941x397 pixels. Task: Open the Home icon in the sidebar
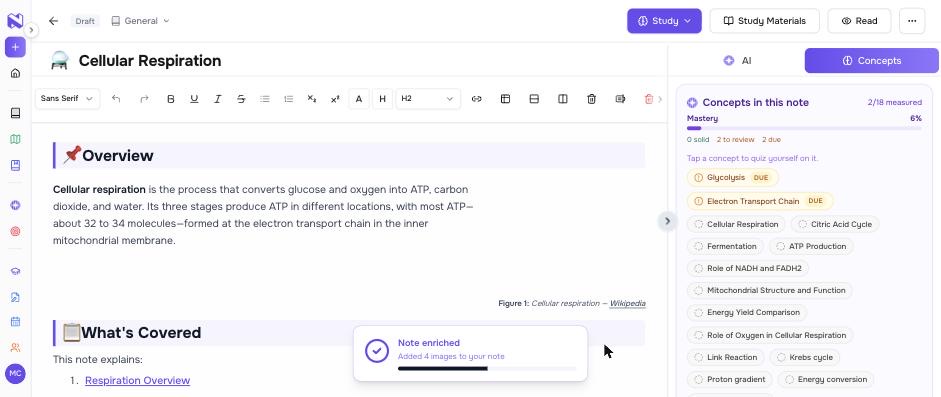click(x=15, y=73)
